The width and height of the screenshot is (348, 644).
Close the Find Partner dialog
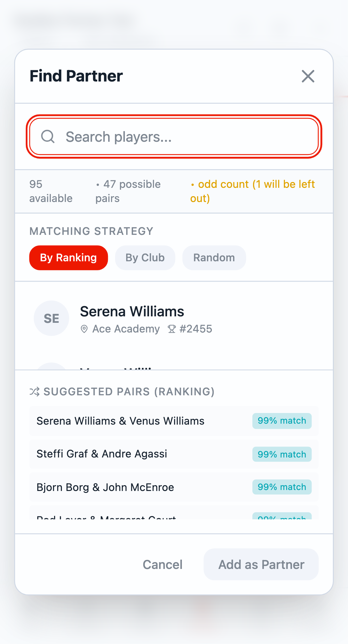[308, 76]
